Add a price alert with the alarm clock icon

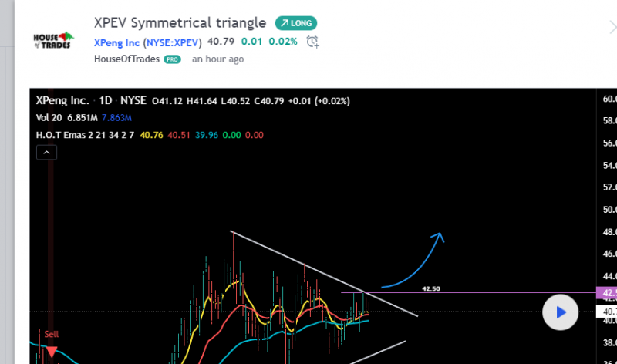pyautogui.click(x=313, y=42)
